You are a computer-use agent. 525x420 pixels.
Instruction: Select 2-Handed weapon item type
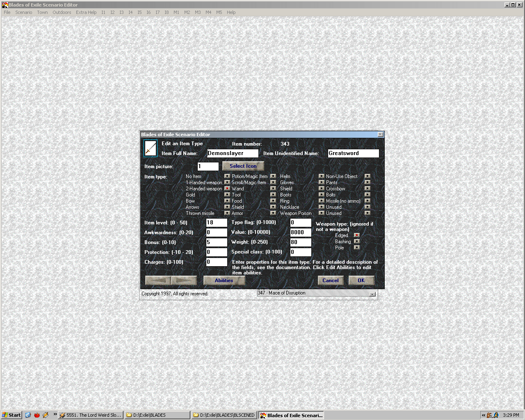click(x=227, y=189)
